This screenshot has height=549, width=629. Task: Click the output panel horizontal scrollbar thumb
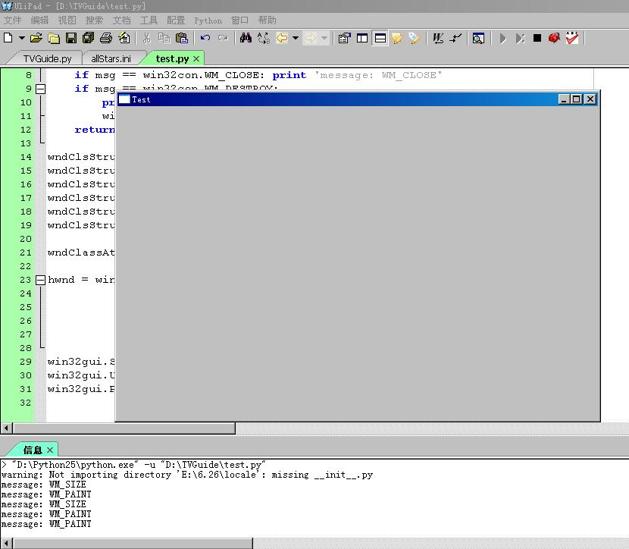point(133,543)
